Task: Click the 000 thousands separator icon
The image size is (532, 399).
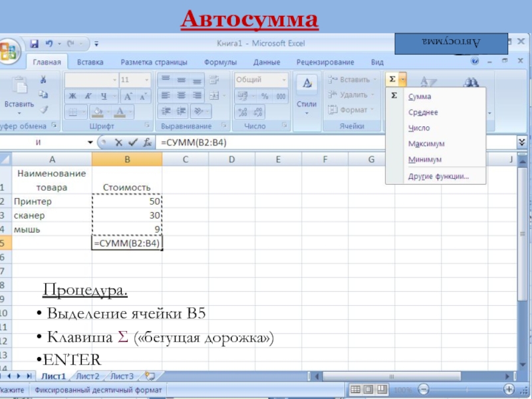Action: 281,96
